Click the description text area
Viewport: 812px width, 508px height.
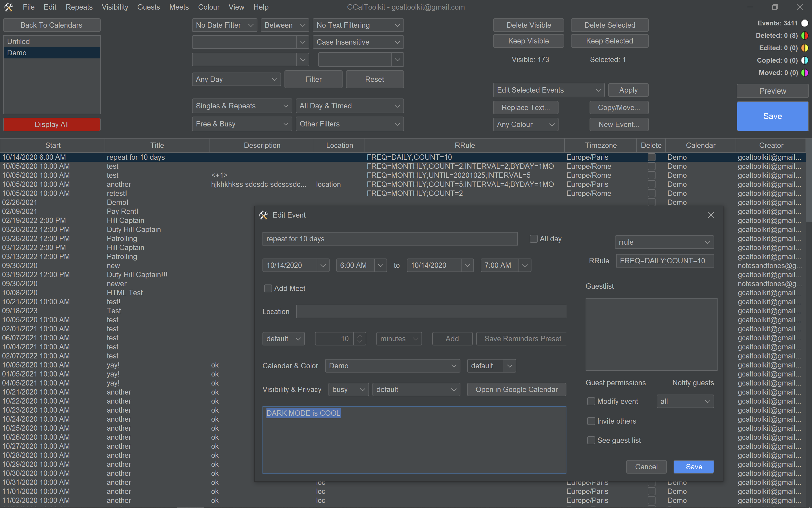point(414,440)
